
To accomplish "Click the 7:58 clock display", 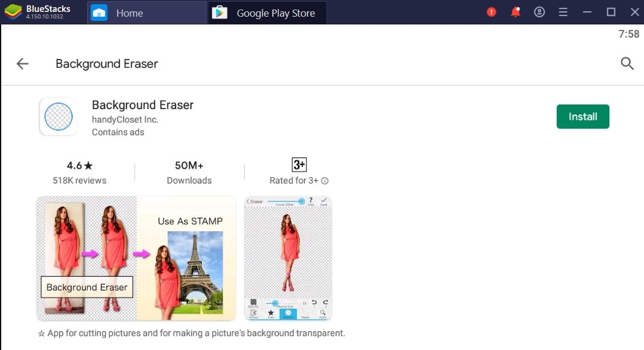I will 629,34.
